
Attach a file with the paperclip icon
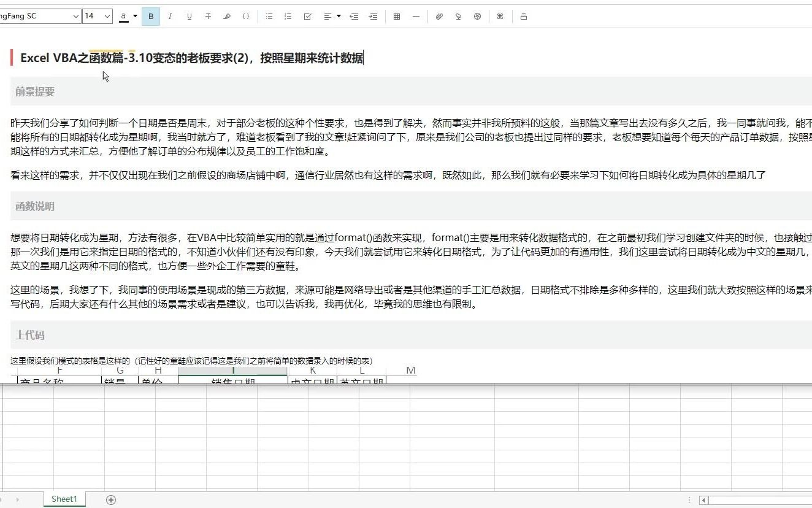tap(439, 16)
